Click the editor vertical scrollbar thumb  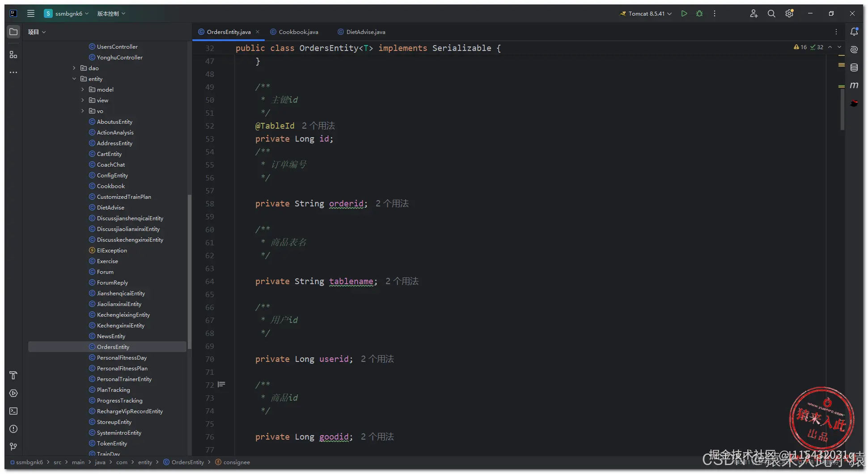(x=843, y=109)
